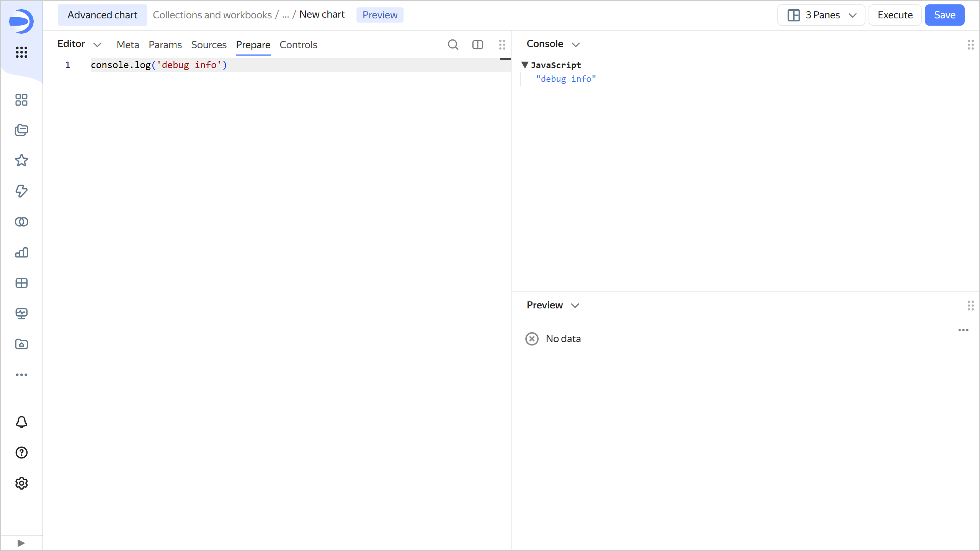This screenshot has height=551, width=980.
Task: Switch to the Controls tab
Action: coord(298,45)
